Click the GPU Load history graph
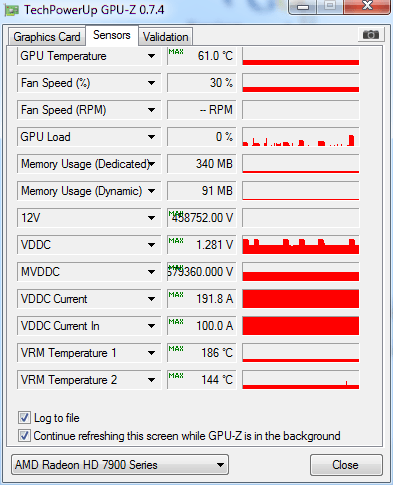 [x=301, y=137]
